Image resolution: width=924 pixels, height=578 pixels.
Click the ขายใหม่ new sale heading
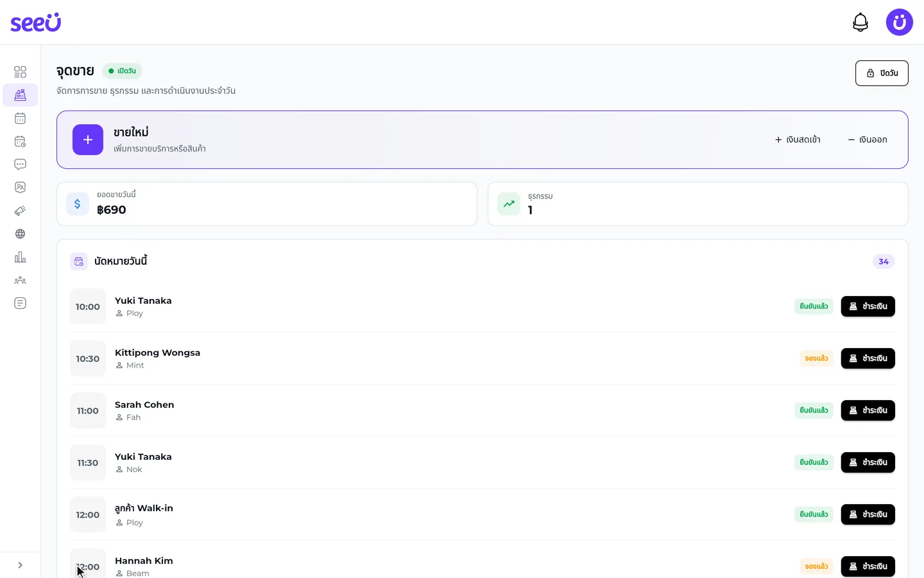pos(131,132)
